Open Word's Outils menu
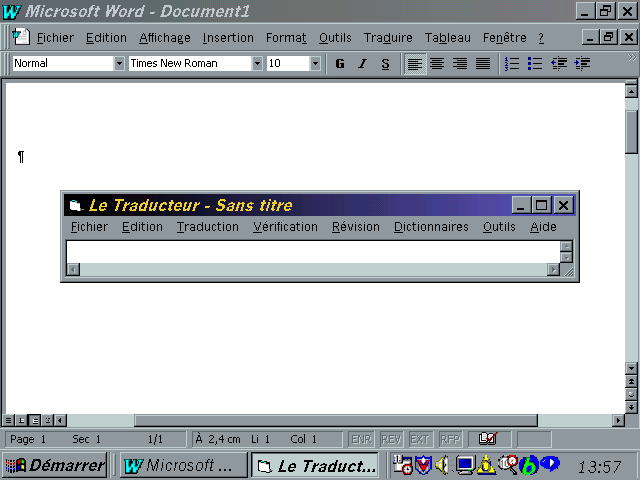The width and height of the screenshot is (640, 480). [x=335, y=38]
